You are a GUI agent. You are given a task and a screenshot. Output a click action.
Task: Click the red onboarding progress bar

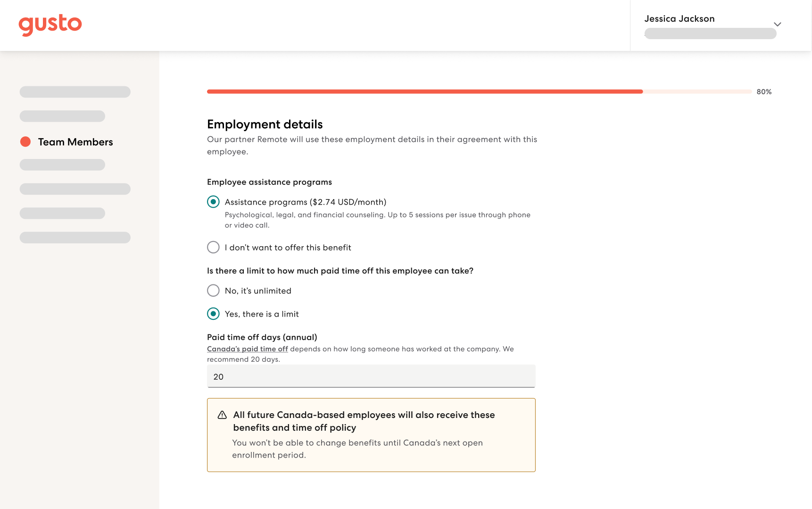pyautogui.click(x=424, y=92)
